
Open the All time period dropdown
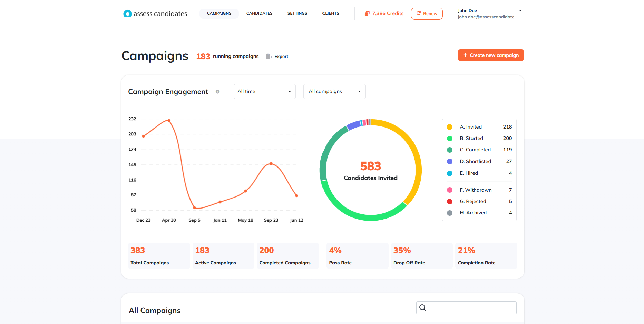(264, 91)
